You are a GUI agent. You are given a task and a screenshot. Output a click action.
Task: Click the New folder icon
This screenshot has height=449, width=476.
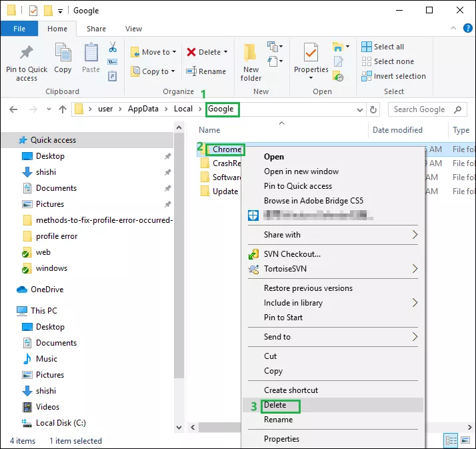(250, 52)
